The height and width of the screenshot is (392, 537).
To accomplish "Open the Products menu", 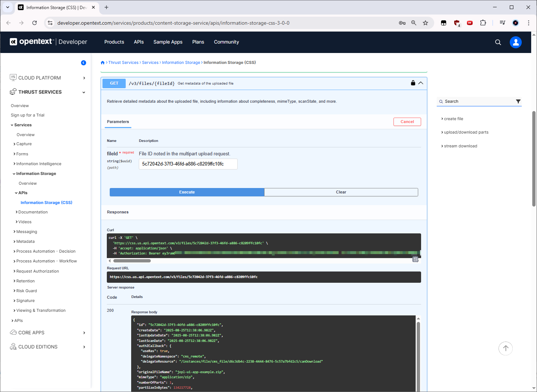I will [x=114, y=42].
